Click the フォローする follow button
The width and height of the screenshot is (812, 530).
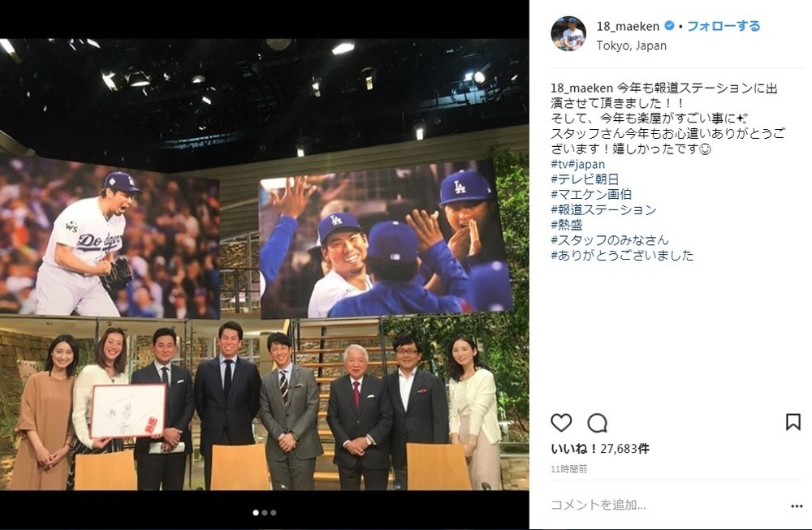pyautogui.click(x=723, y=26)
